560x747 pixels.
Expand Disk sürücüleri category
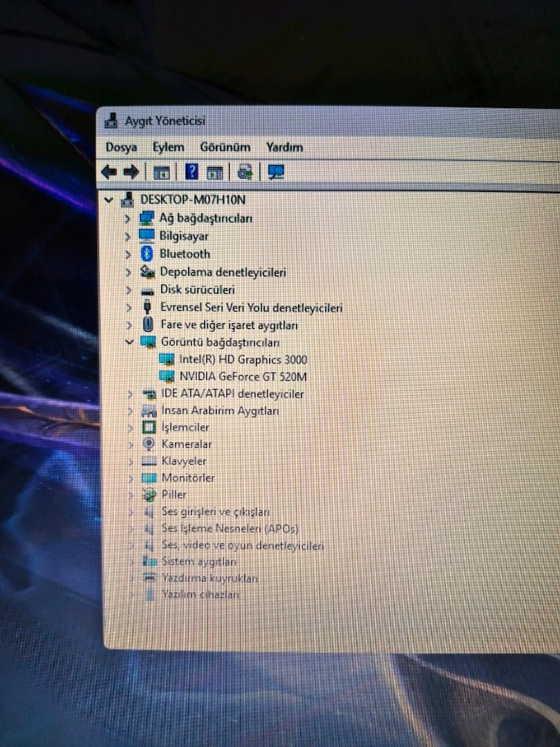coord(128,290)
